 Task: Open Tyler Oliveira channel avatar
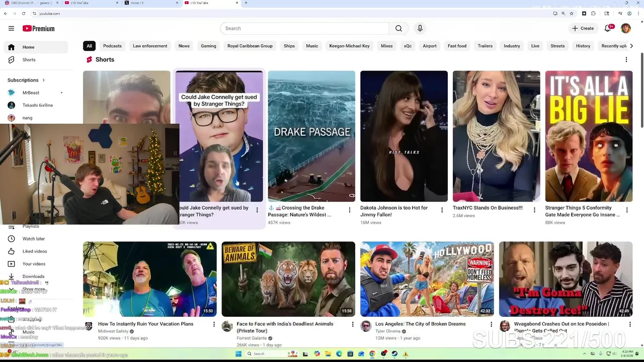click(x=366, y=327)
